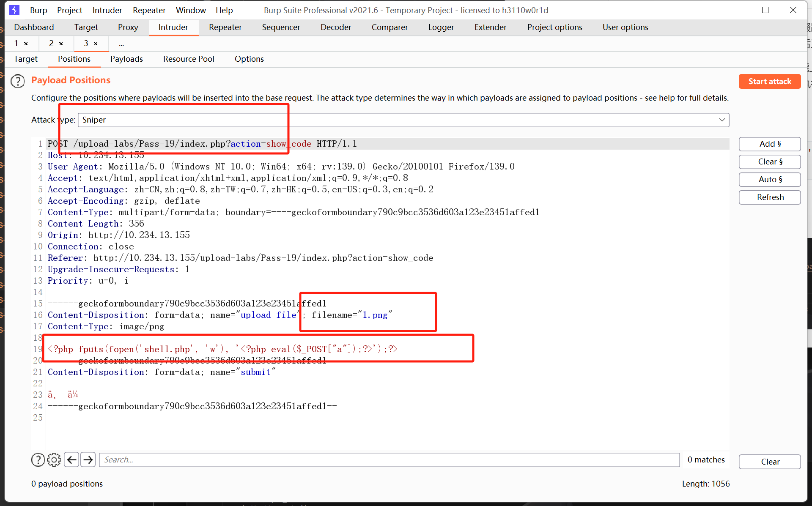This screenshot has height=506, width=812.
Task: Minimize the Burp Suite window
Action: tap(738, 10)
